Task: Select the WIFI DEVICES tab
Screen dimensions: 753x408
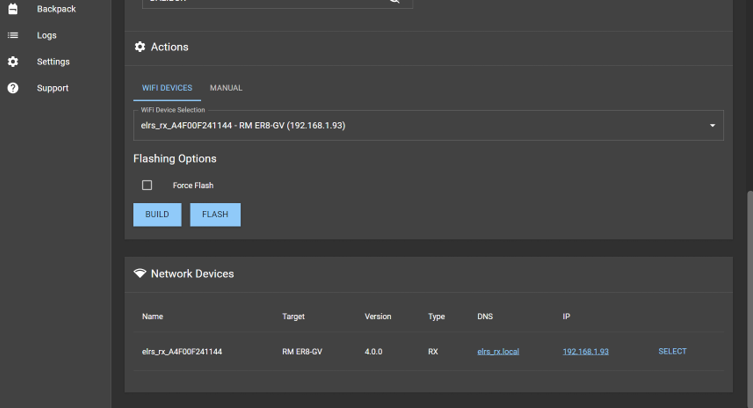Action: coord(167,88)
